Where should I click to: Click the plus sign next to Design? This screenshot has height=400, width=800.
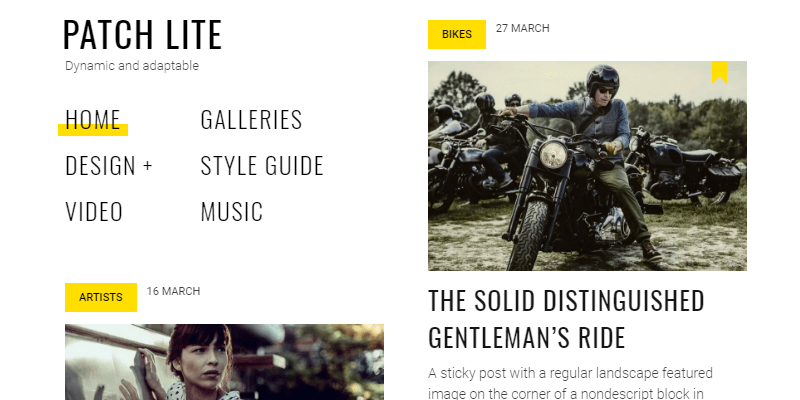147,166
